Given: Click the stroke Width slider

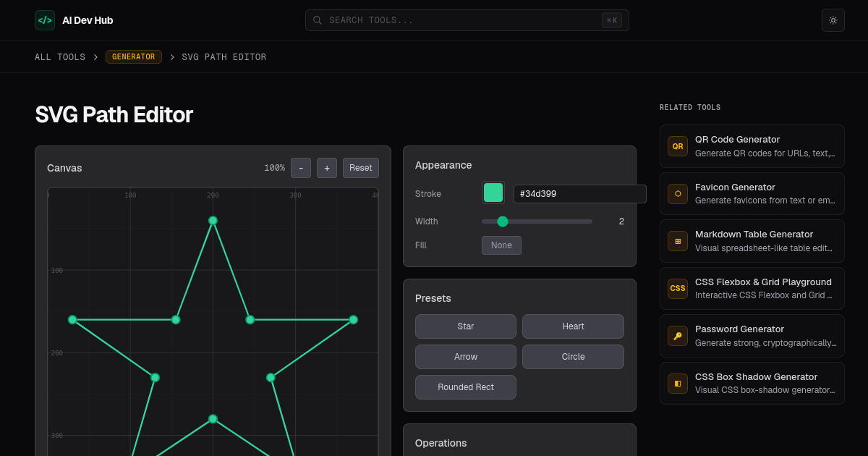Looking at the screenshot, I should click(537, 221).
